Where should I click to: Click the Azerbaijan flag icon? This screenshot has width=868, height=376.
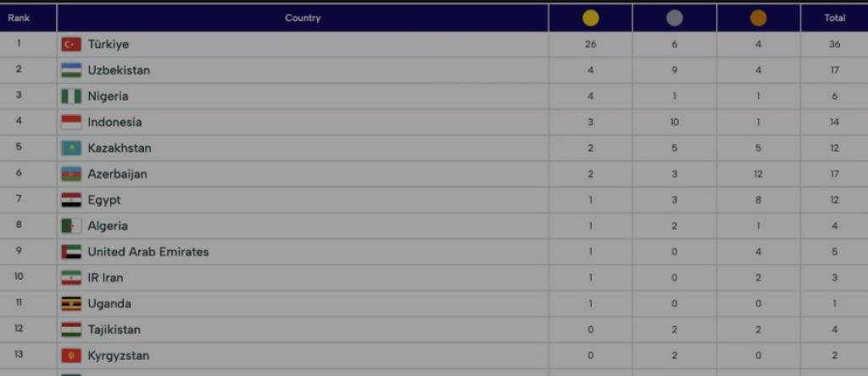tap(71, 174)
